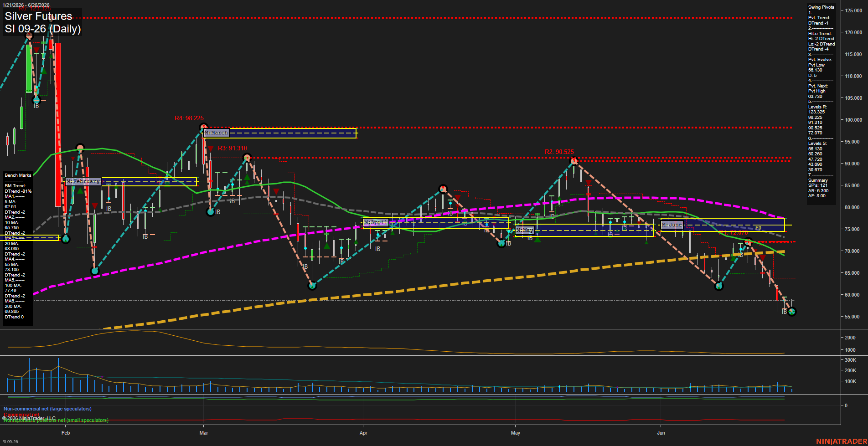Click the Silver Futures chart title
Screen dimensions: 868x446
click(x=38, y=16)
